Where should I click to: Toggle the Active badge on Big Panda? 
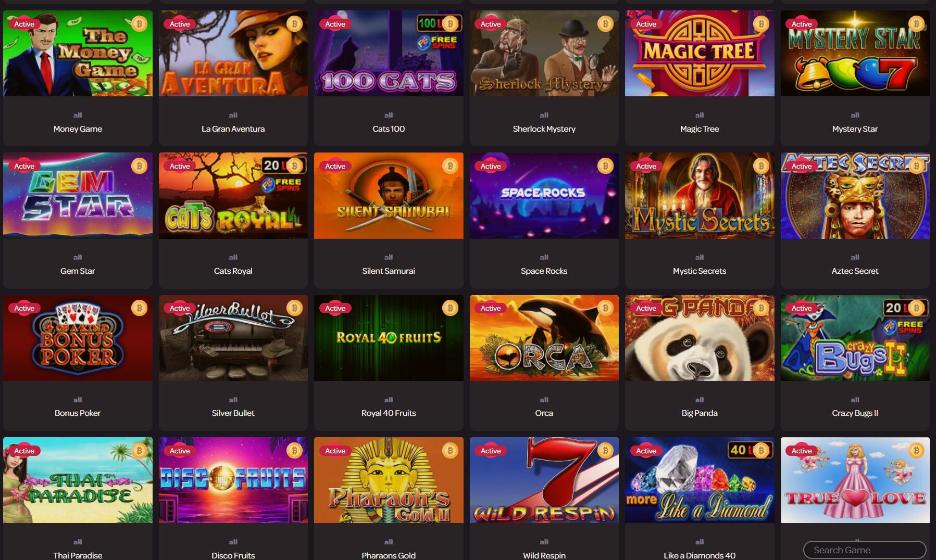(646, 308)
